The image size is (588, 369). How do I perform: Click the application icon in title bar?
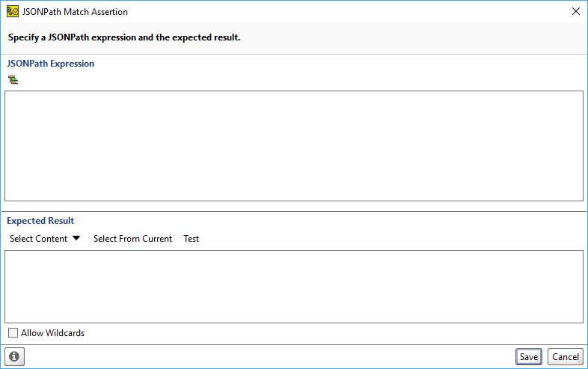(13, 12)
